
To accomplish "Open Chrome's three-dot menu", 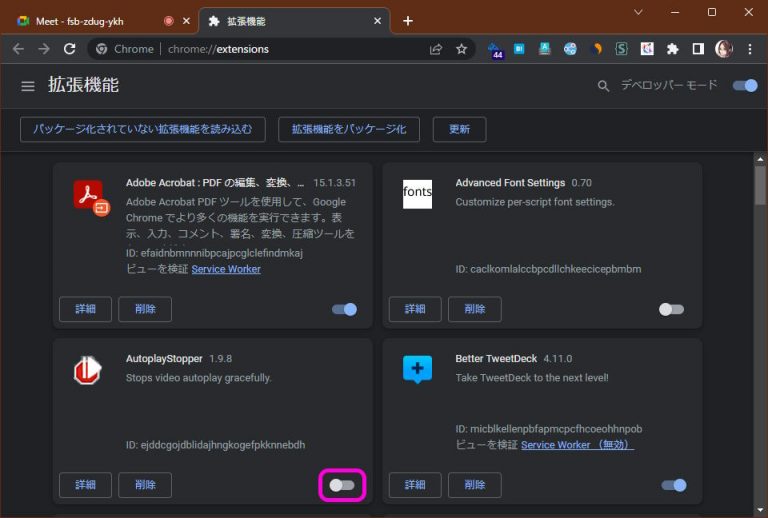I will click(x=750, y=48).
